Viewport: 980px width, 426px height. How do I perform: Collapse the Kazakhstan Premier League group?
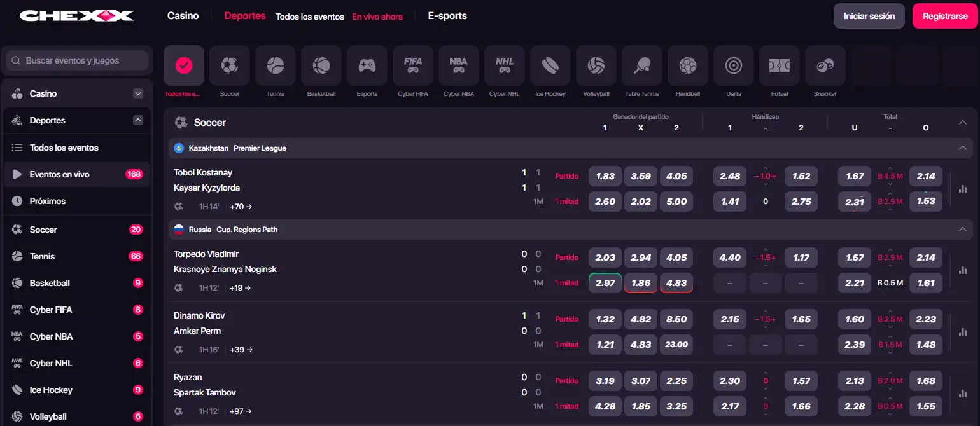(962, 148)
